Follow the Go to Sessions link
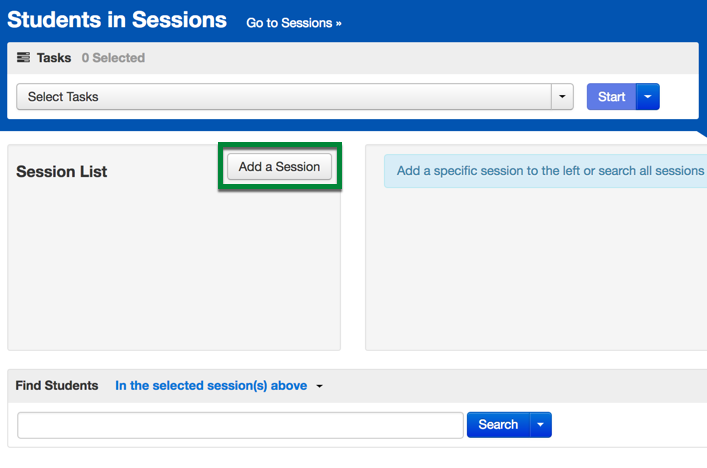 coord(294,23)
